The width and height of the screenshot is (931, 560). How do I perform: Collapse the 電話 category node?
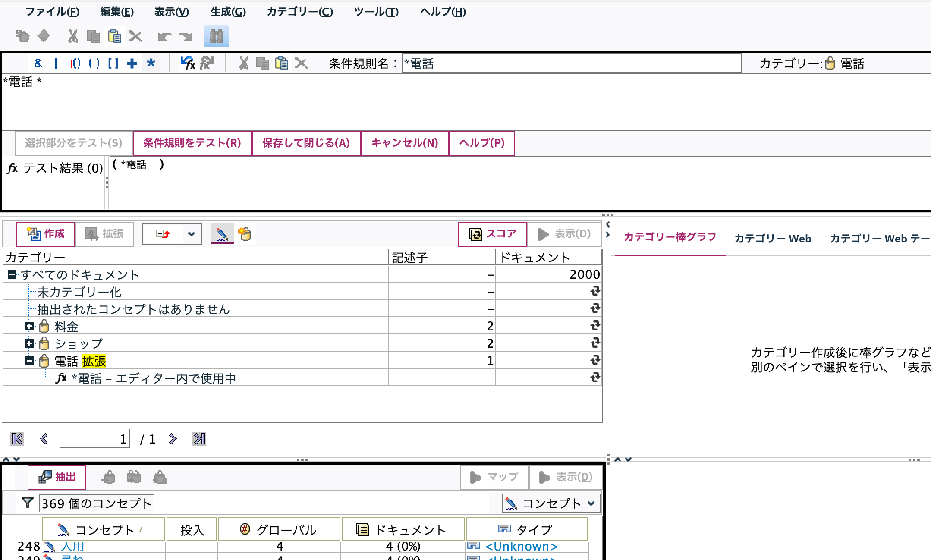(x=28, y=361)
